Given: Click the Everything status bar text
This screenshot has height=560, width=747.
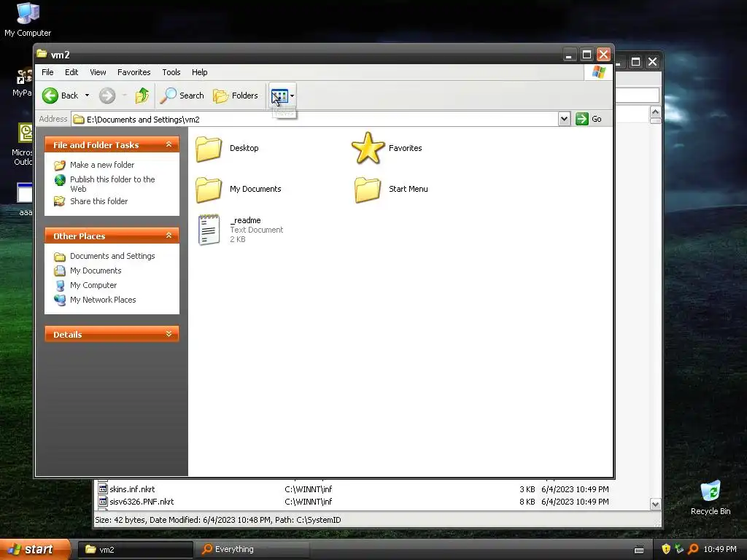Looking at the screenshot, I should pos(218,520).
